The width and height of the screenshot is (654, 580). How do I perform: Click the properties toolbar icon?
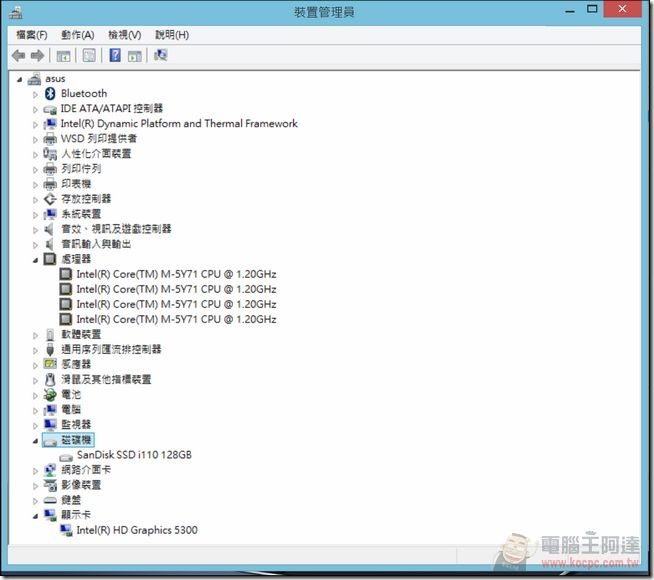coord(89,55)
